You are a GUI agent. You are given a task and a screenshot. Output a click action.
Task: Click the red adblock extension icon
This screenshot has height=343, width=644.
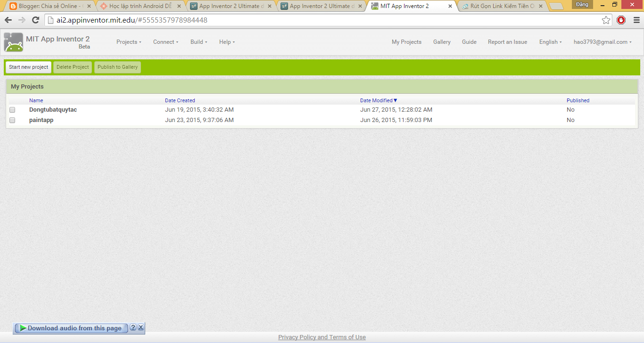(x=621, y=20)
